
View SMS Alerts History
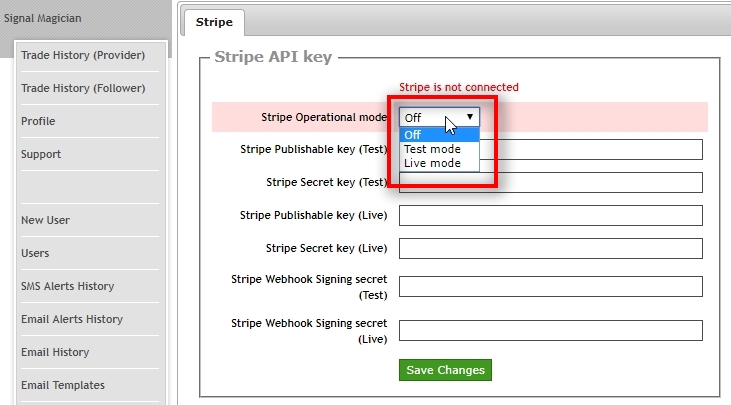tap(68, 286)
